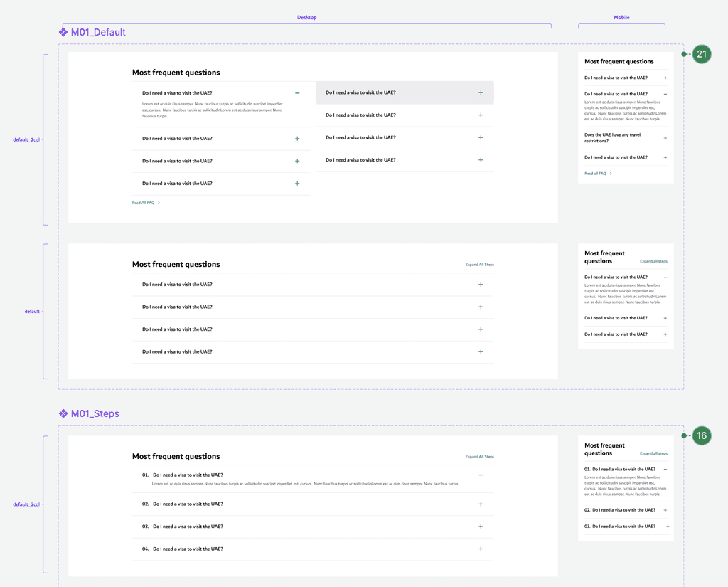Click the M01_Steps component icon
The image size is (728, 587).
pyautogui.click(x=63, y=413)
